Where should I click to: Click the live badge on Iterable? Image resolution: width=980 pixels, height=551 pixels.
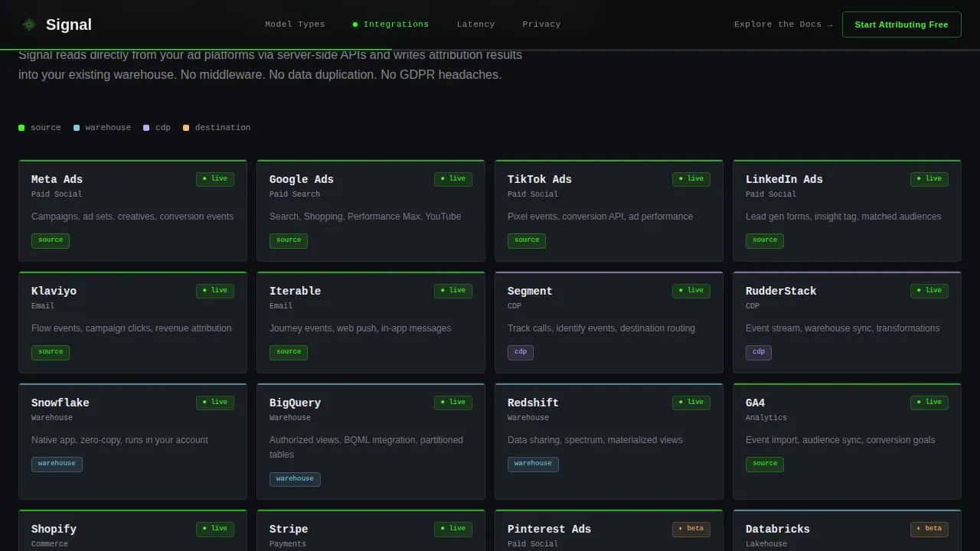pos(453,291)
